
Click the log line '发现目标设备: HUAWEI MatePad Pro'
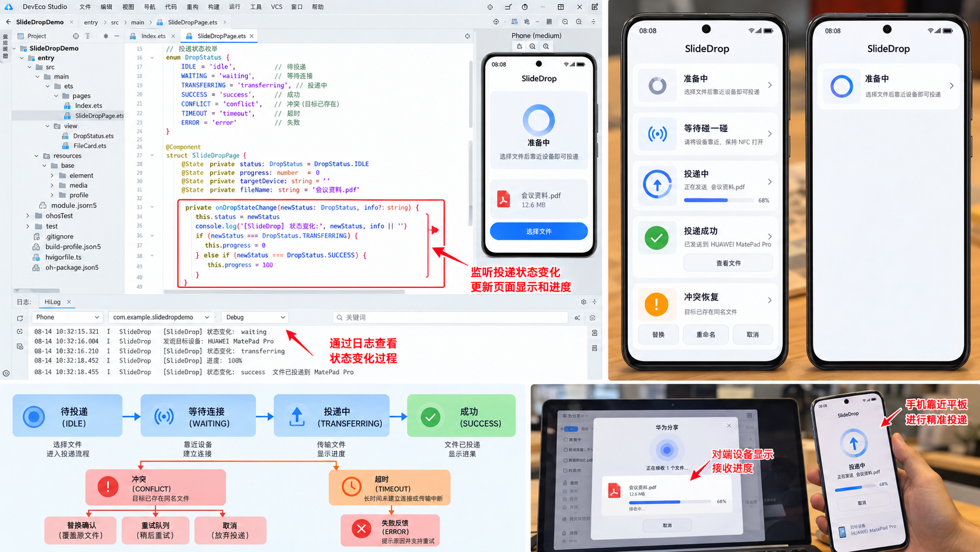tap(218, 341)
